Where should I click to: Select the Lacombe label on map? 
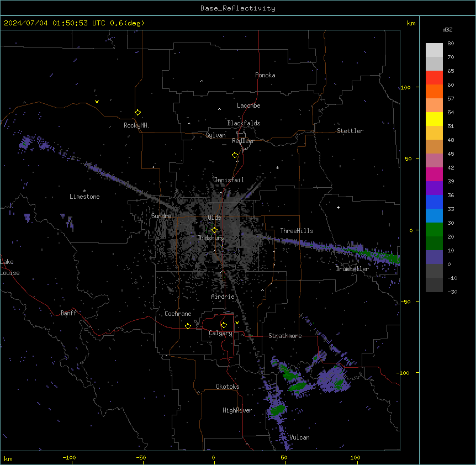pyautogui.click(x=248, y=105)
